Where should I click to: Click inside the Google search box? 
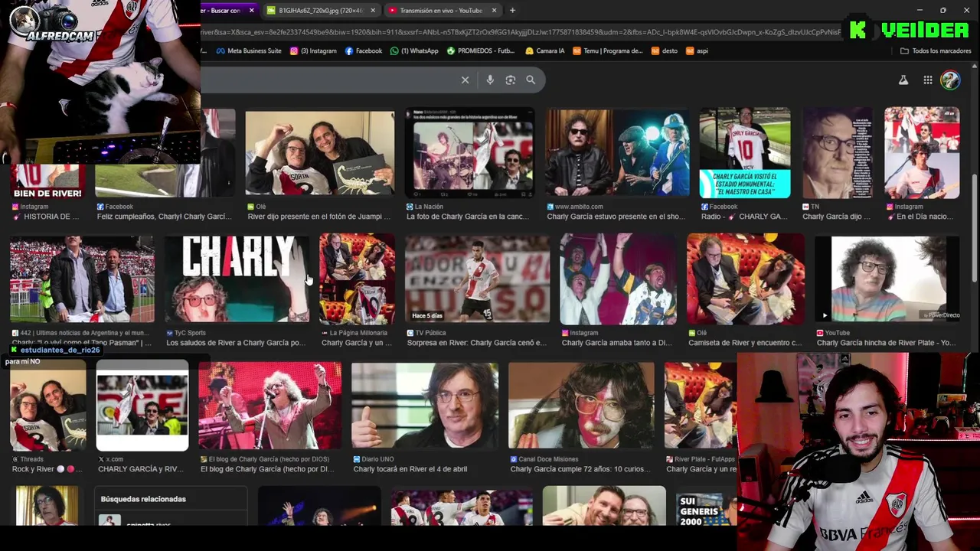click(x=329, y=80)
